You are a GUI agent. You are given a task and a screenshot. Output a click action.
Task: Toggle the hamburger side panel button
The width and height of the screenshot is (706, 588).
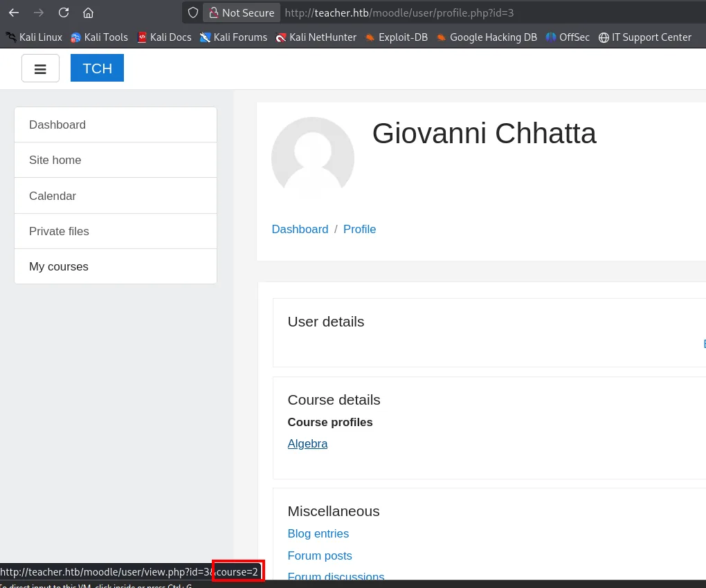click(x=41, y=68)
